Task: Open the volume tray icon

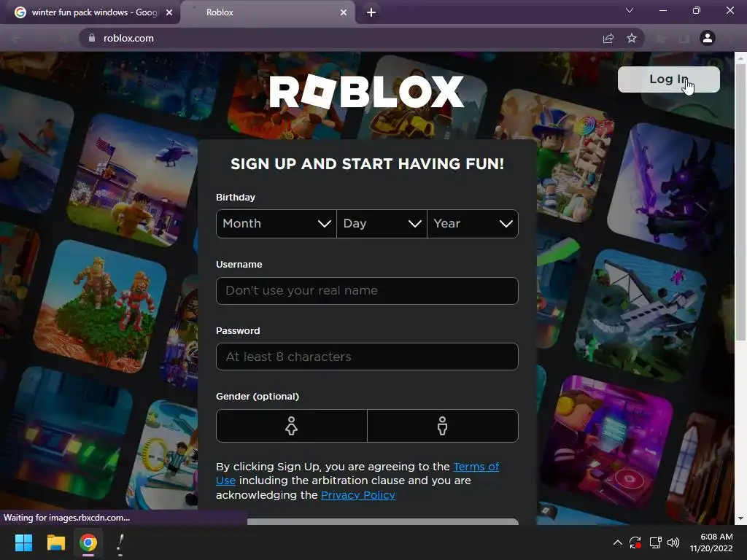Action: [x=673, y=542]
